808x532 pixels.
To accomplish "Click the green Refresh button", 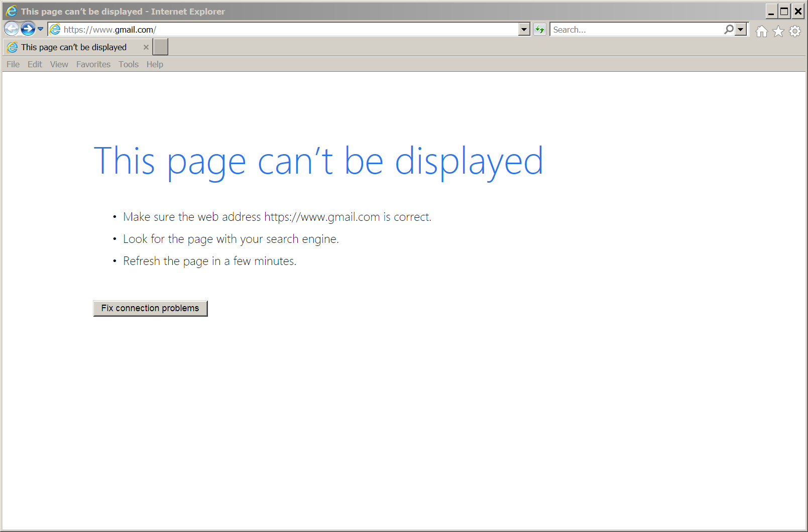I will coord(540,30).
